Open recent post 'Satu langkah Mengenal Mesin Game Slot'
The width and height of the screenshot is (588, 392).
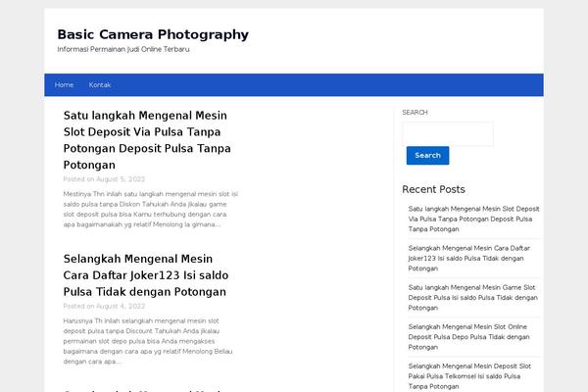[x=473, y=298]
